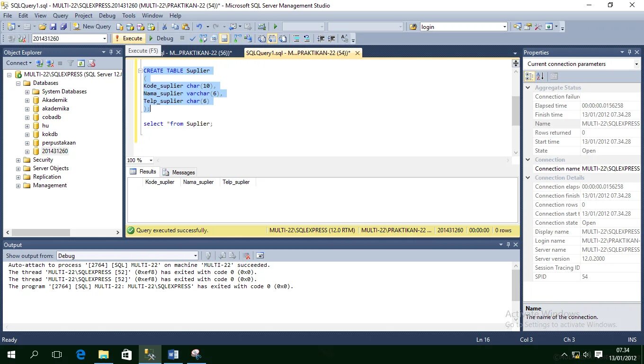This screenshot has width=644, height=364.
Task: Click the Save All icon
Action: (x=63, y=27)
